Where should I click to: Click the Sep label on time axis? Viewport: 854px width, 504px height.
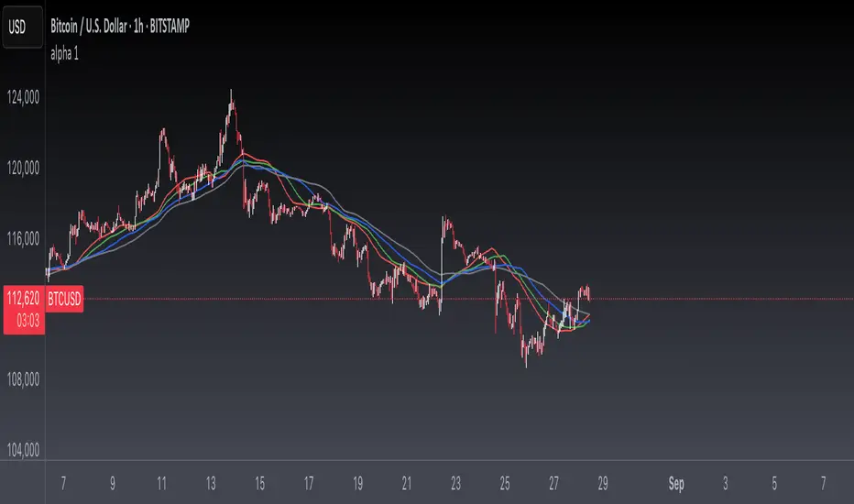pyautogui.click(x=676, y=484)
